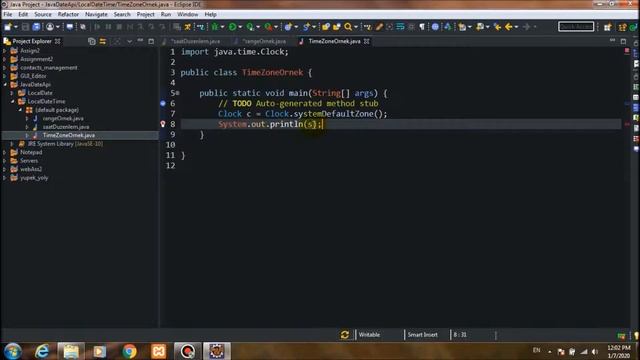This screenshot has width=640, height=360.
Task: Select TimeZoneOrnek.java in the tree
Action: (69, 135)
